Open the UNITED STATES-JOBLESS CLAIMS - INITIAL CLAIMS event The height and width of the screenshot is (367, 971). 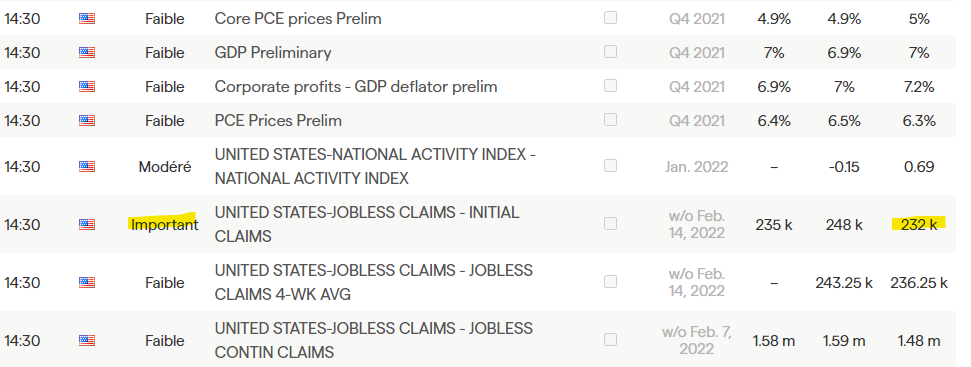367,224
